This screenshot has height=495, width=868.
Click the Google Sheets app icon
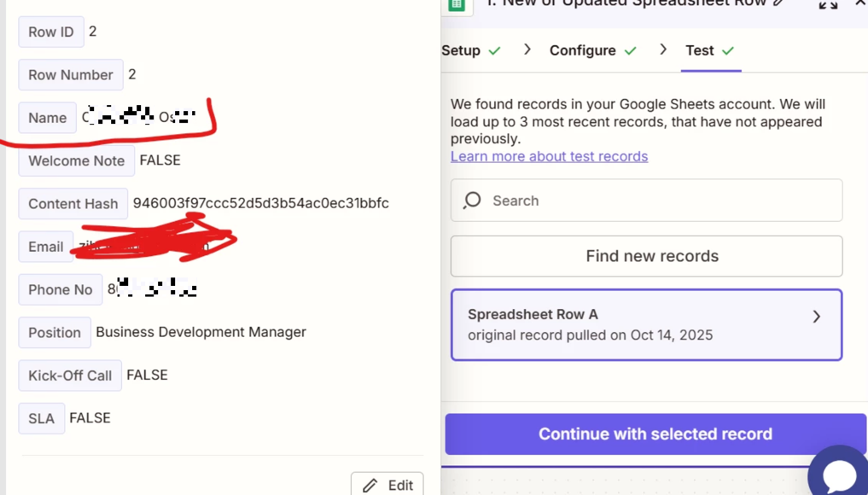coord(457,4)
